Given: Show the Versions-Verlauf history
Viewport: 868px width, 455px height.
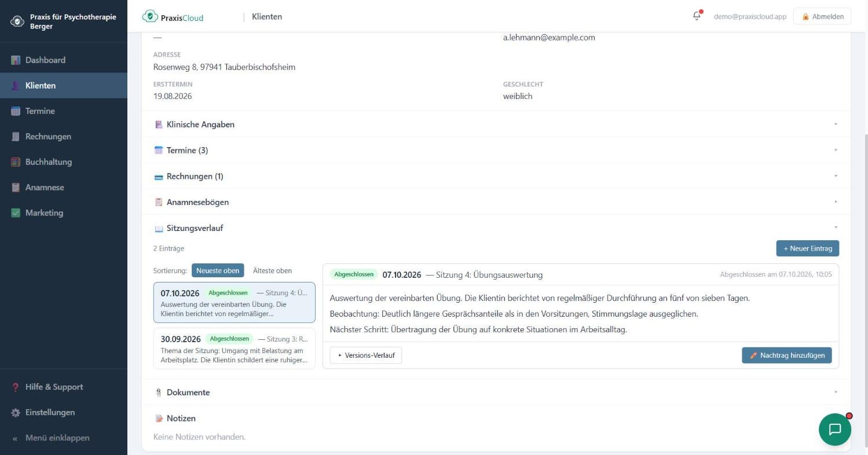Looking at the screenshot, I should [366, 355].
